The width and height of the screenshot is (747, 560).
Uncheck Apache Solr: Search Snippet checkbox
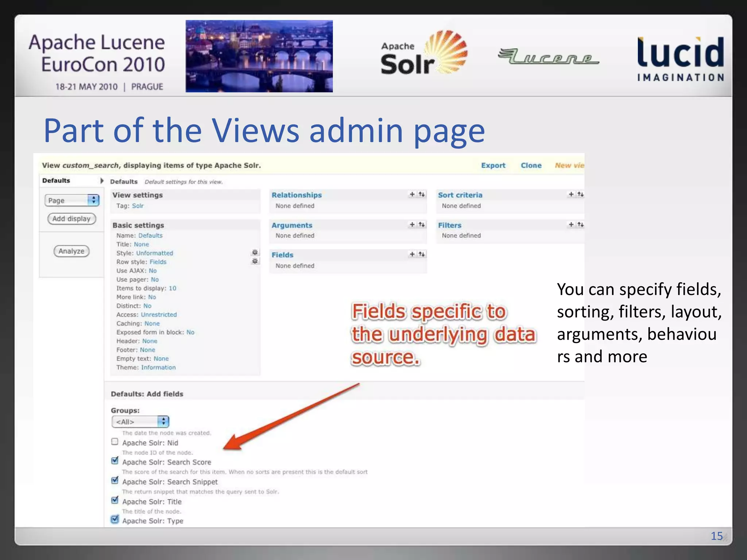pyautogui.click(x=115, y=480)
